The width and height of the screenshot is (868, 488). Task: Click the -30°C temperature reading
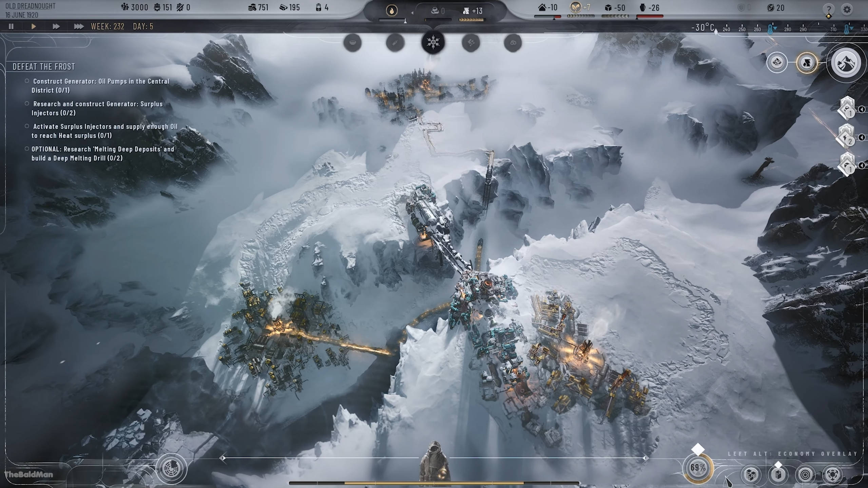coord(703,27)
